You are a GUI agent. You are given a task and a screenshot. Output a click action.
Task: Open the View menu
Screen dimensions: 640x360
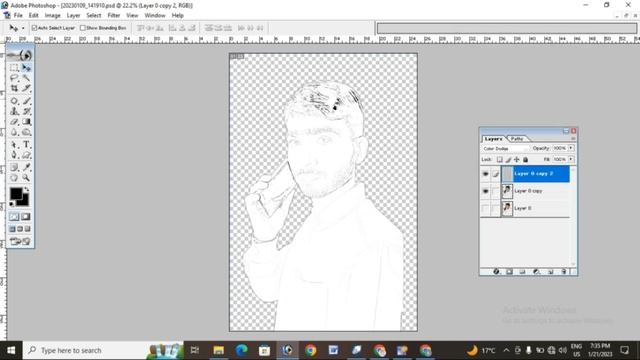tap(132, 16)
